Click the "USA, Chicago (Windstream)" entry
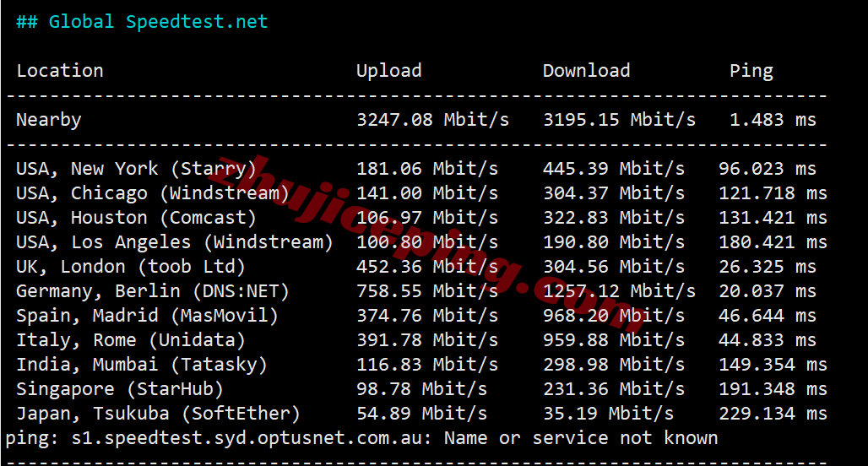This screenshot has width=868, height=466. click(153, 193)
